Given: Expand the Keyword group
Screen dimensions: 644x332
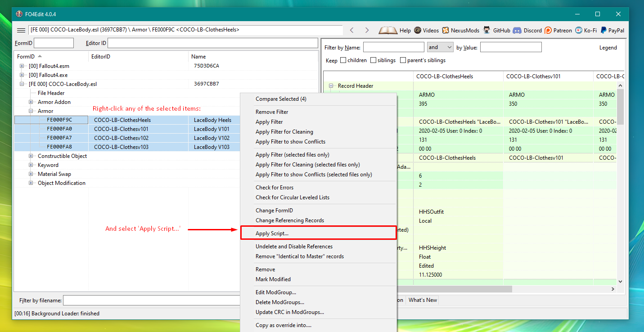Looking at the screenshot, I should click(31, 165).
